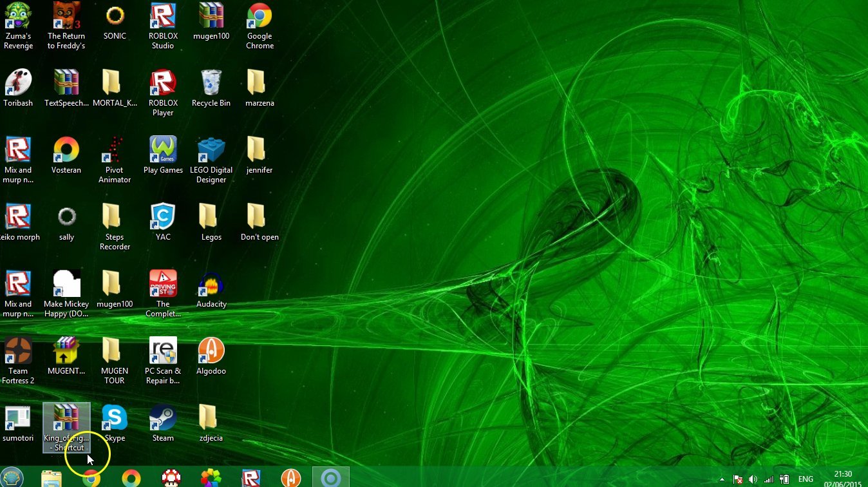
Task: Open the Start menu shell button
Action: point(12,477)
